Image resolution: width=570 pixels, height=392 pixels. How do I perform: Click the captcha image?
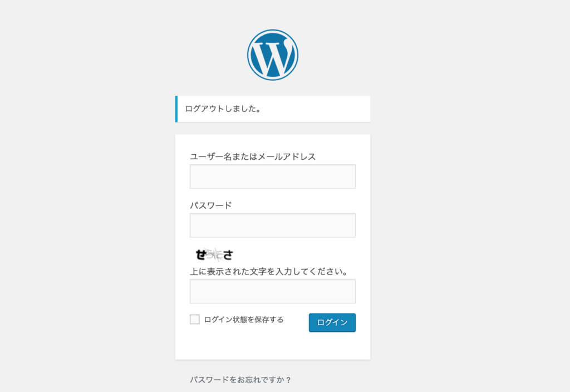point(214,254)
